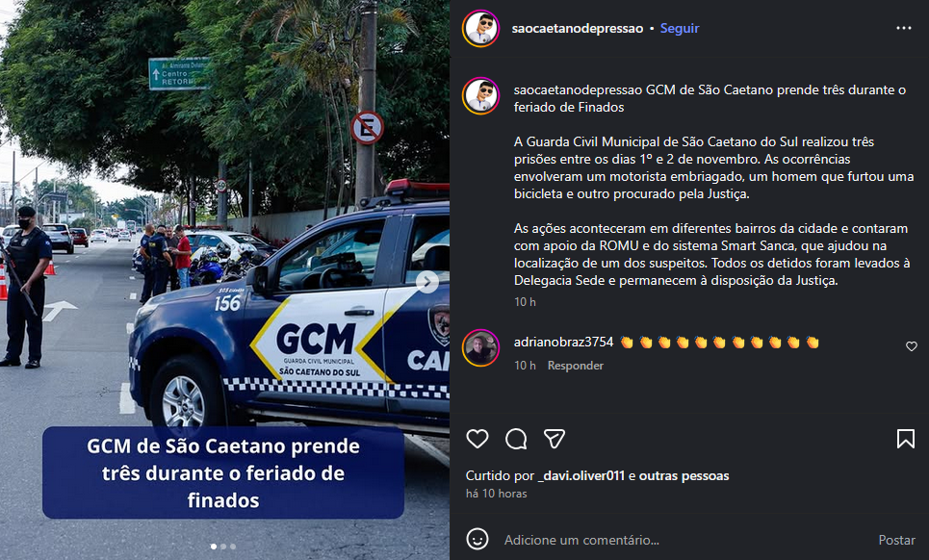Share the post with paper plane icon
Screen dimensions: 929x560
555,439
